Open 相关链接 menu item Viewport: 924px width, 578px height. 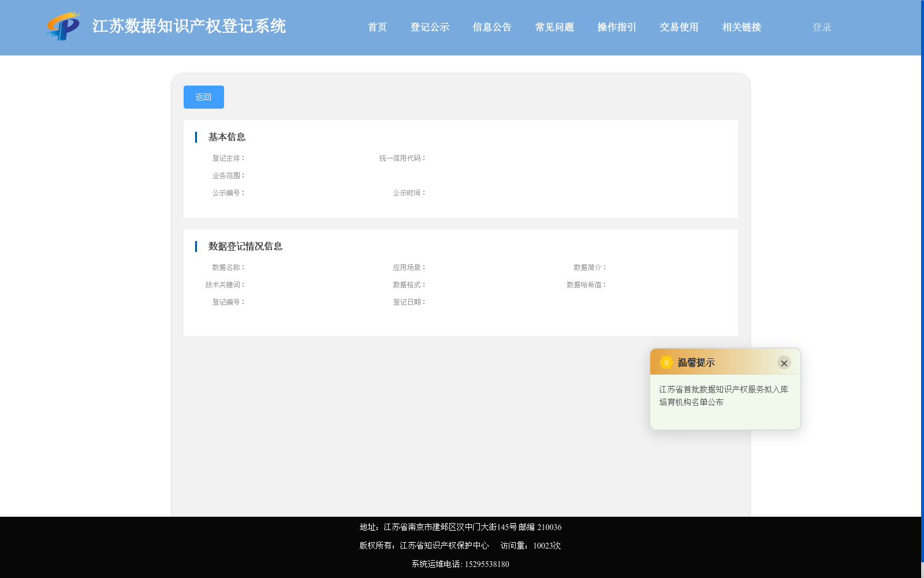[742, 27]
